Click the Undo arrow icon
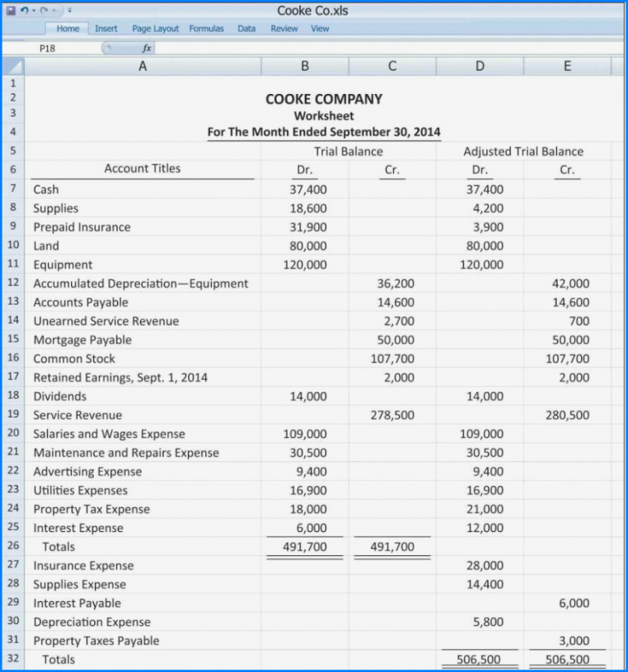The image size is (628, 672). [x=25, y=11]
